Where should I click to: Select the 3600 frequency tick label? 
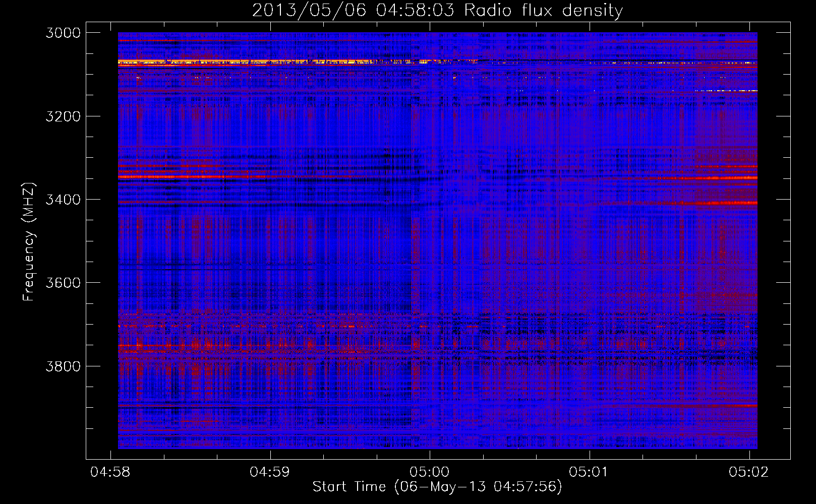point(63,283)
